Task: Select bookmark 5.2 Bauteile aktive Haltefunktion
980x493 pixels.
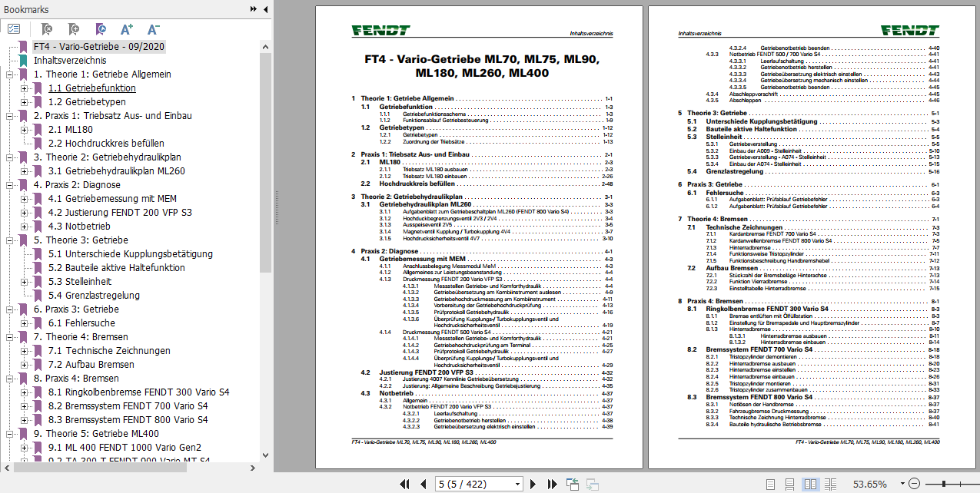Action: (117, 268)
